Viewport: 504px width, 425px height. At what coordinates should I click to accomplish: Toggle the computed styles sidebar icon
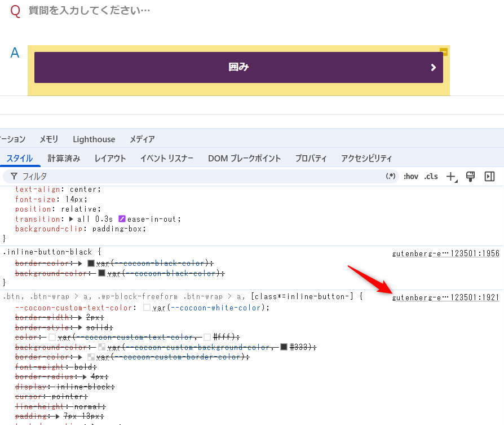pyautogui.click(x=489, y=177)
